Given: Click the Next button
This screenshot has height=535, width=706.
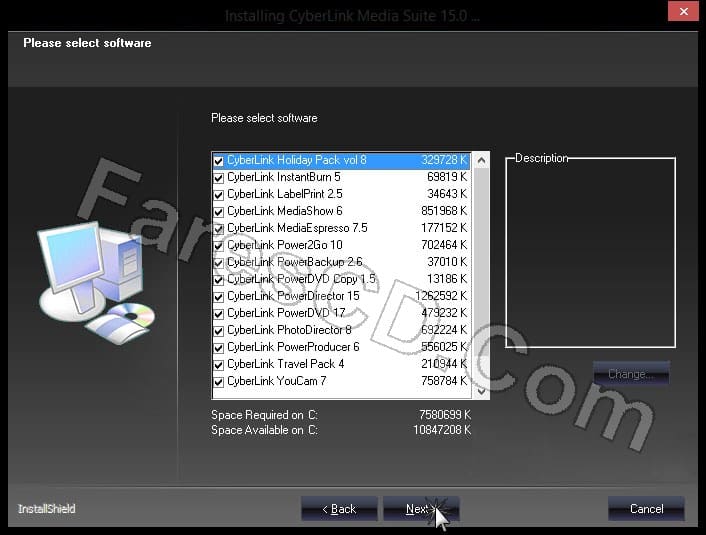Looking at the screenshot, I should click(421, 509).
